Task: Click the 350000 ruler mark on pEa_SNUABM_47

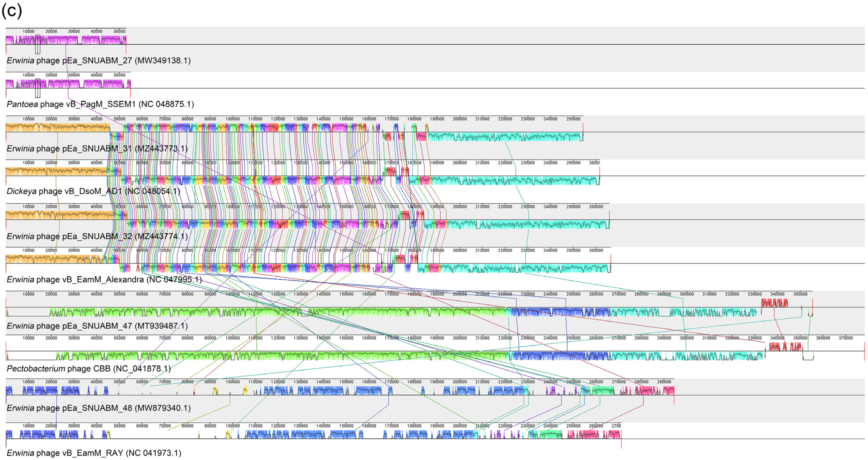Action: click(800, 294)
